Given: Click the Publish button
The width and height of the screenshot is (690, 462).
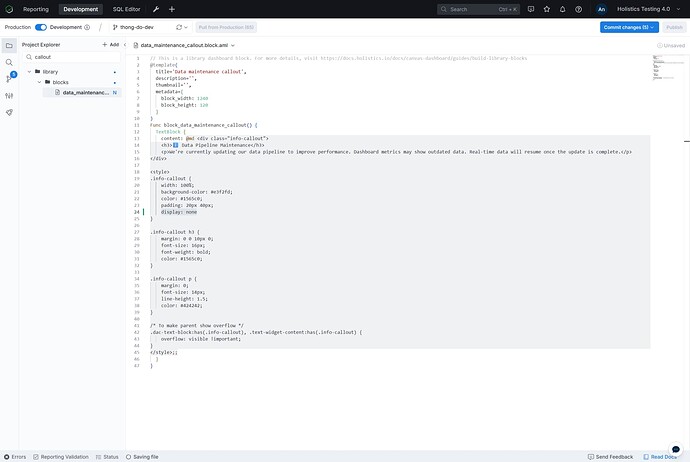Looking at the screenshot, I should [x=674, y=27].
